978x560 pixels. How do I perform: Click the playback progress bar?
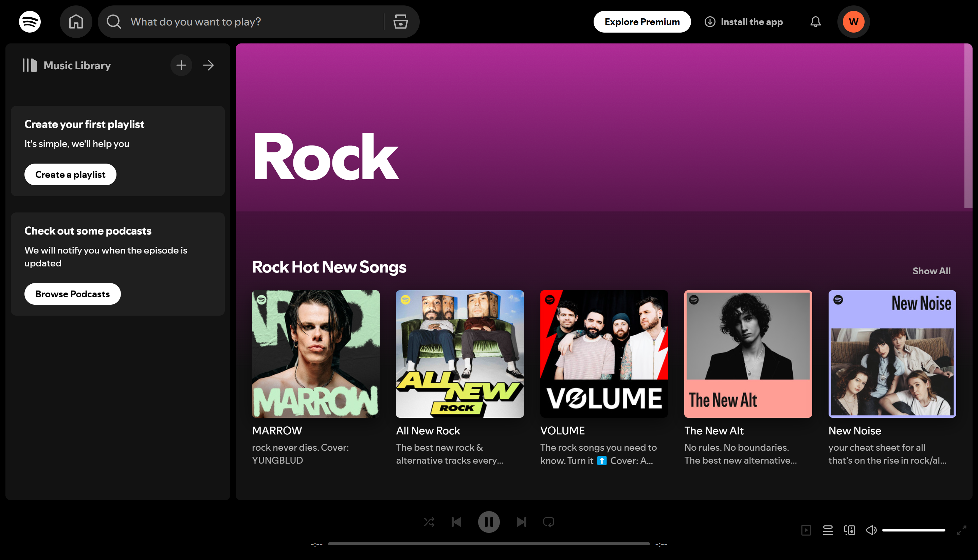[x=489, y=543]
